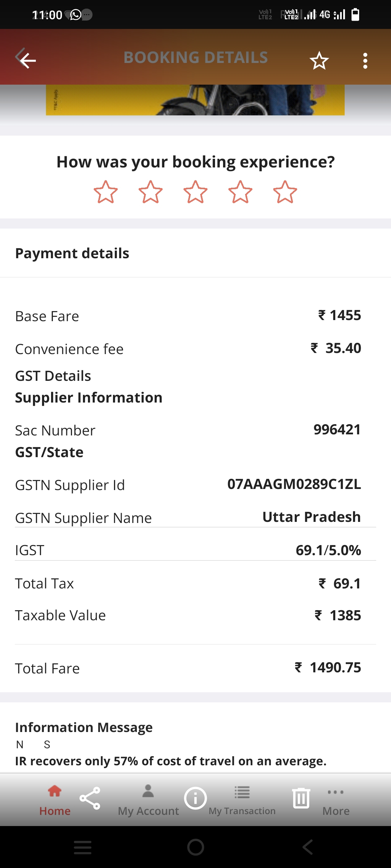Rate booking experience five stars
The height and width of the screenshot is (868, 391).
tap(285, 192)
